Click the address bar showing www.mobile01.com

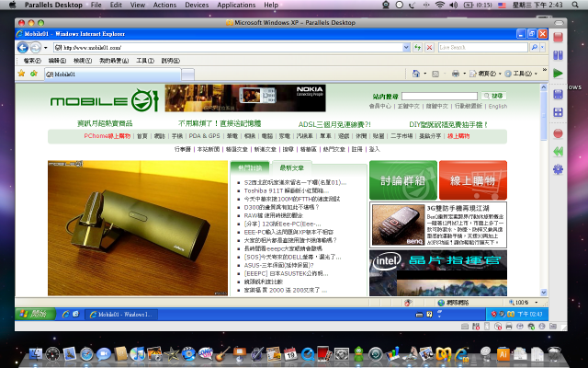(x=228, y=48)
